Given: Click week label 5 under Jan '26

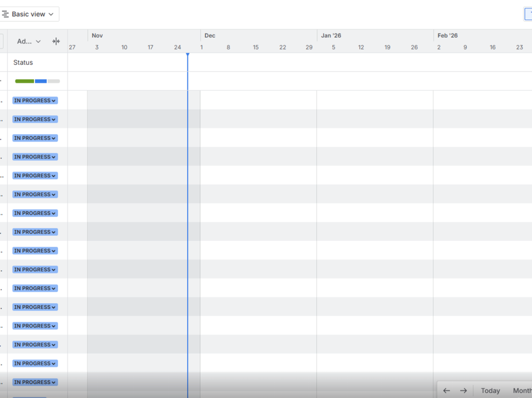Looking at the screenshot, I should (333, 47).
